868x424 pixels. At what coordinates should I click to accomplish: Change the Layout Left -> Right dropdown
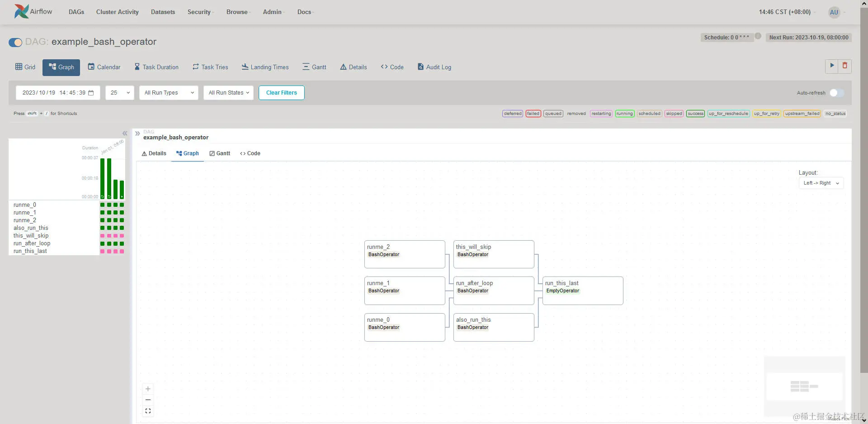(821, 183)
